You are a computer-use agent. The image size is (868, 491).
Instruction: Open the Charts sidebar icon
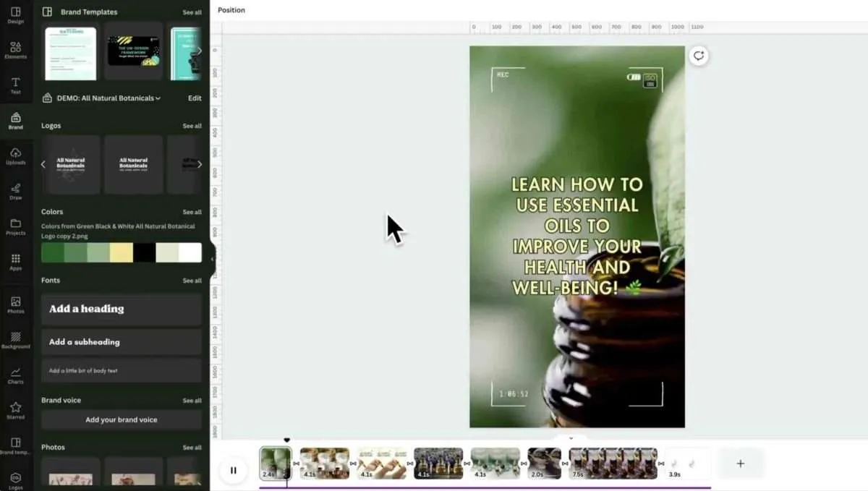click(15, 375)
